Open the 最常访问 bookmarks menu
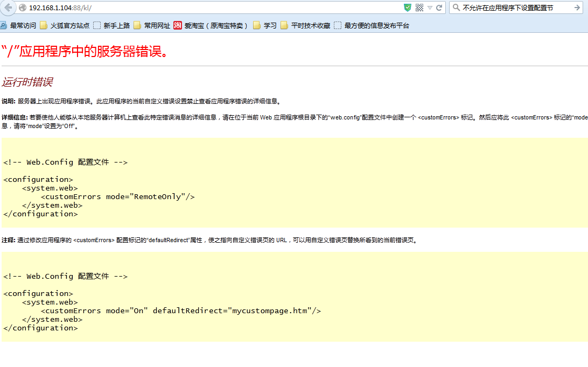Screen dimensions: 588x367 tap(18, 25)
